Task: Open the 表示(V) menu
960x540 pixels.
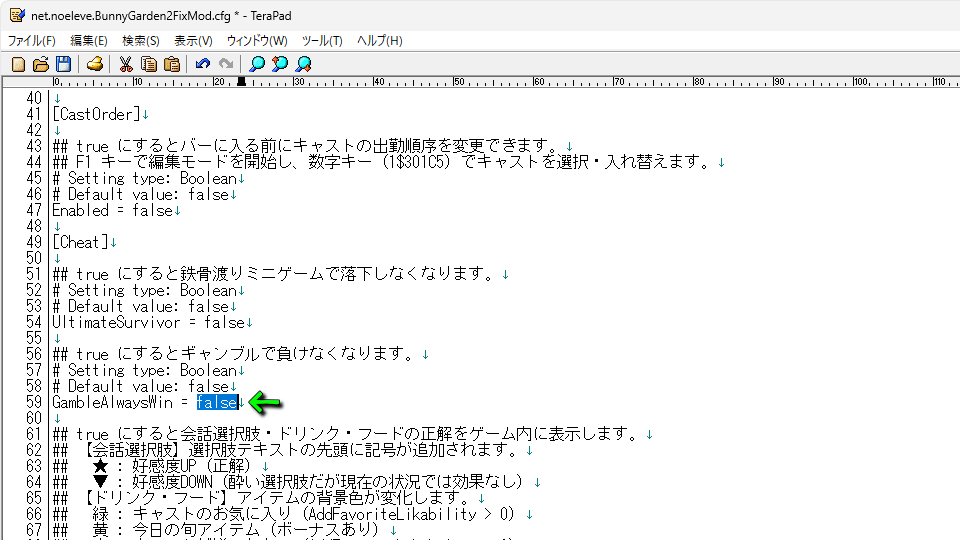Action: tap(193, 41)
